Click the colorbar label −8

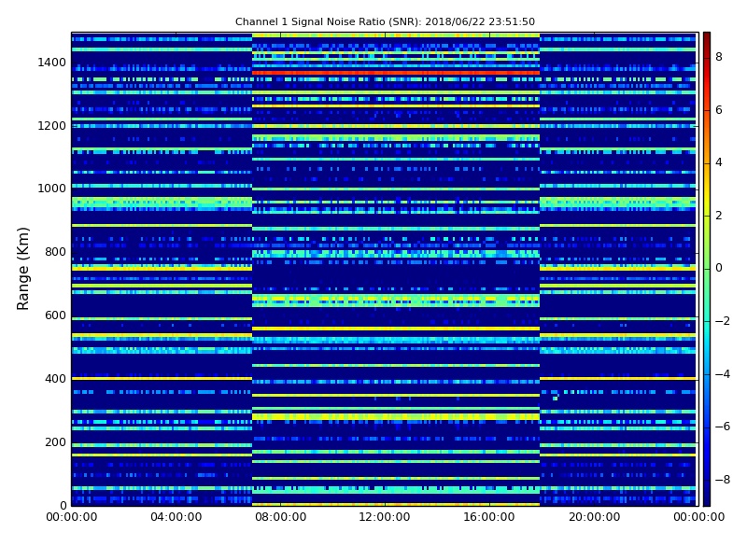click(x=723, y=480)
